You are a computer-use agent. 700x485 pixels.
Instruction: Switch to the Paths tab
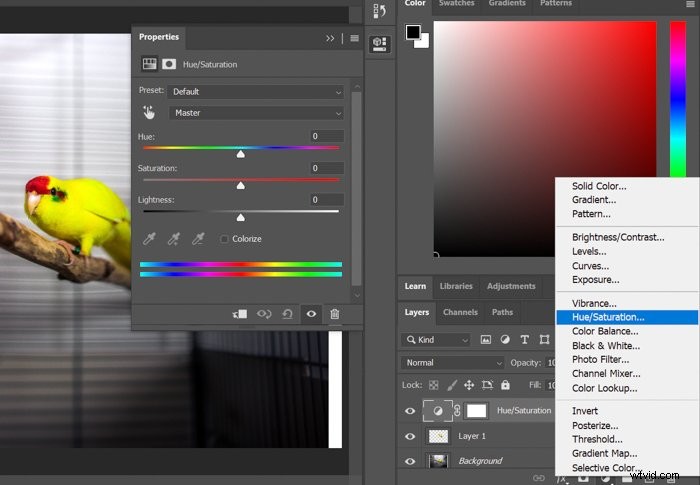(502, 312)
